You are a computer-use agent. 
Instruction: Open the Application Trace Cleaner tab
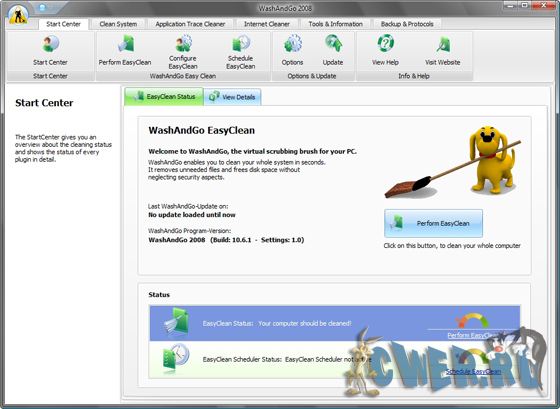tap(190, 24)
